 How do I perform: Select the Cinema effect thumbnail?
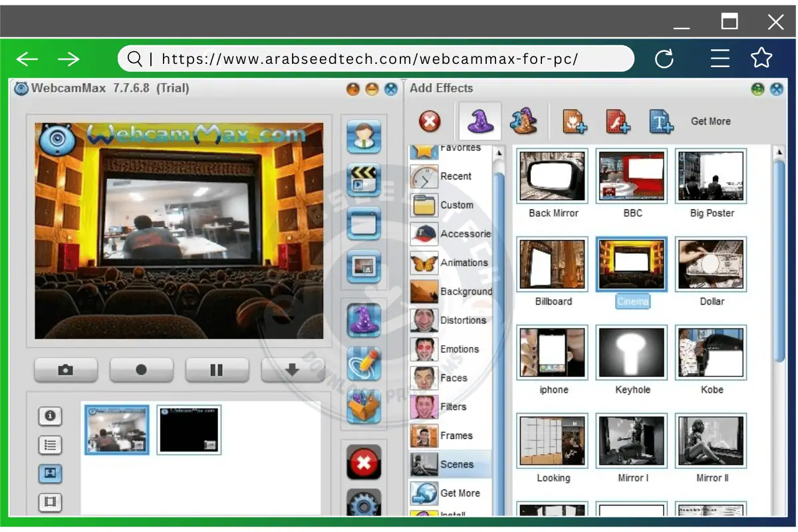coord(631,263)
